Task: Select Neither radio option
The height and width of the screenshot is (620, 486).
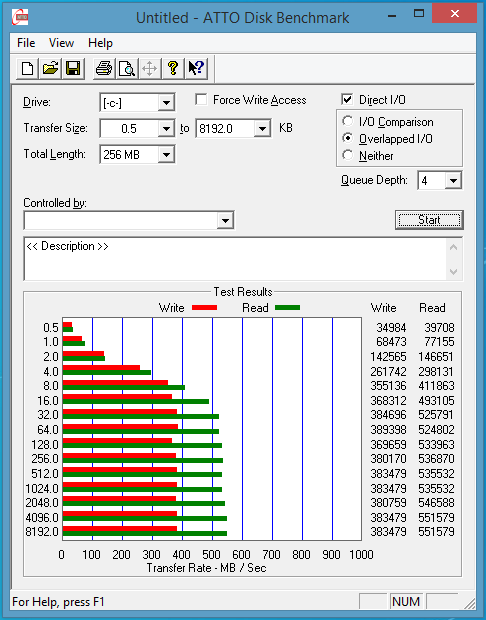Action: [x=348, y=155]
